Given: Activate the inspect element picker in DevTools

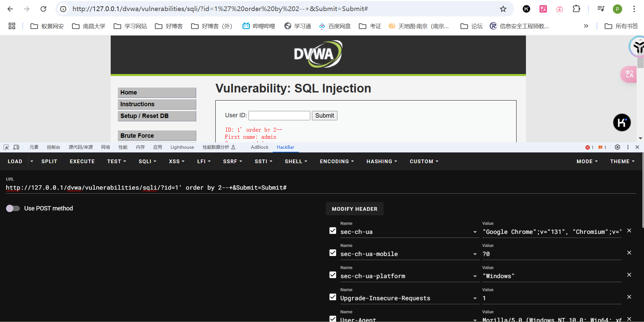Looking at the screenshot, I should 6,147.
